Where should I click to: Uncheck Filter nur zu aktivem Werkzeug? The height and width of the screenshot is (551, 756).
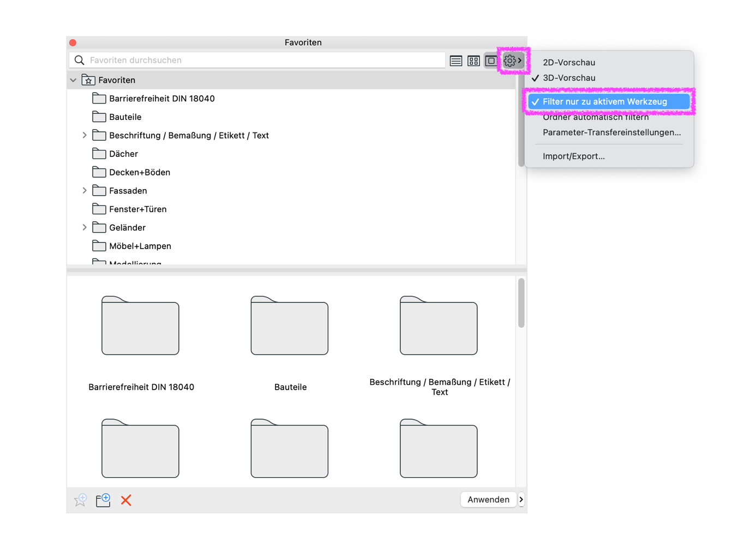609,102
